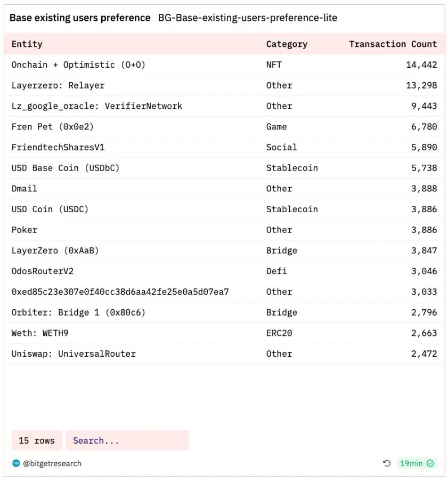Click the 15 rows counter
The width and height of the screenshot is (448, 482).
point(37,440)
